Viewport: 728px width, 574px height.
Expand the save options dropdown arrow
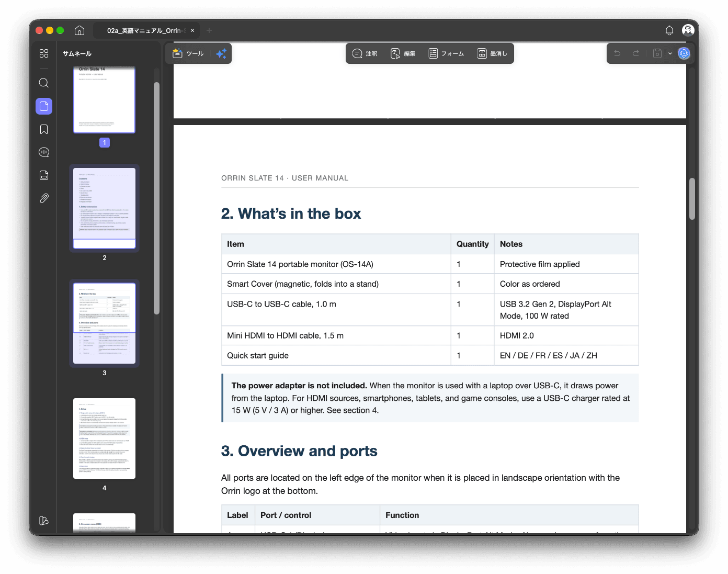pyautogui.click(x=670, y=53)
